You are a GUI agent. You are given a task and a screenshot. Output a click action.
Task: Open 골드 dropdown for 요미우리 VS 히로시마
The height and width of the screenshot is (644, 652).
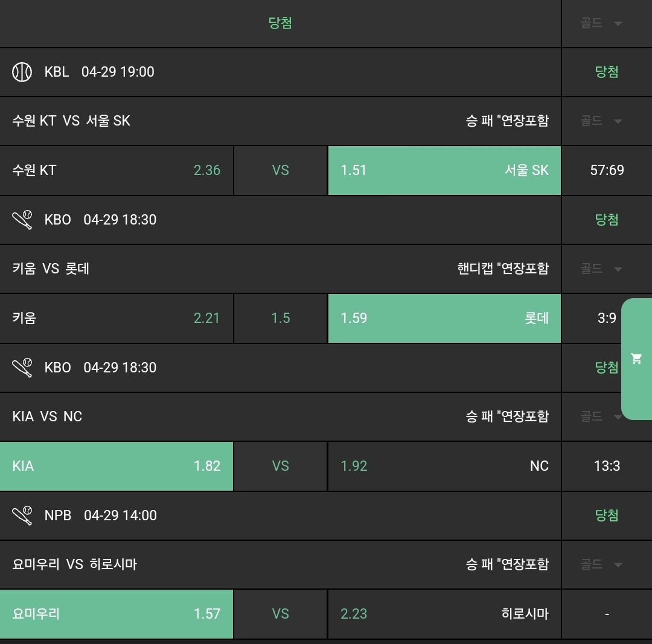click(x=601, y=564)
